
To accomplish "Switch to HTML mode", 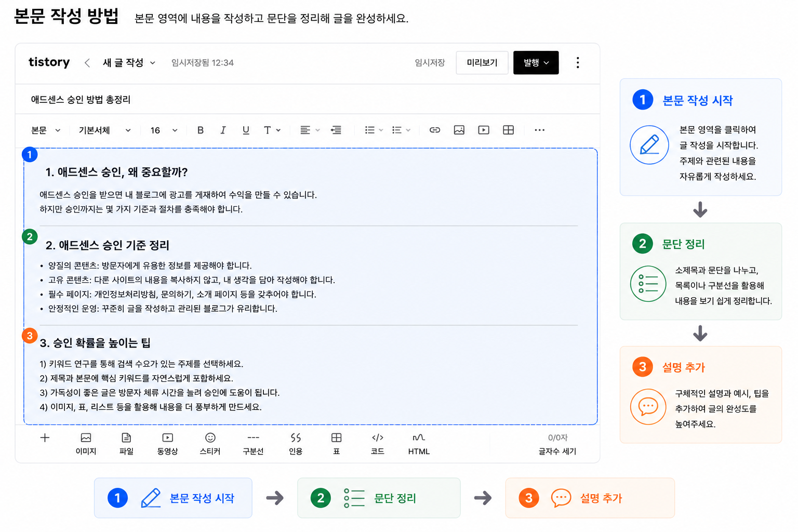I will (x=419, y=444).
